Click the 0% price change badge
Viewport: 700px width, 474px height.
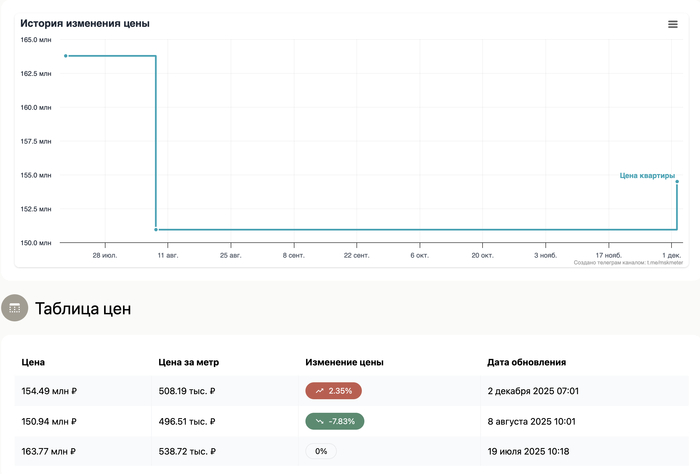321,451
